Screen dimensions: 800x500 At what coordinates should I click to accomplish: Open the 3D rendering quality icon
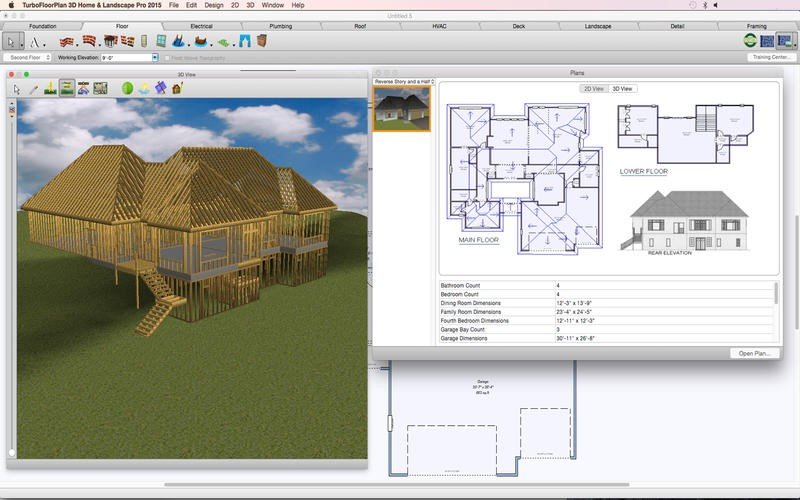tap(100, 88)
